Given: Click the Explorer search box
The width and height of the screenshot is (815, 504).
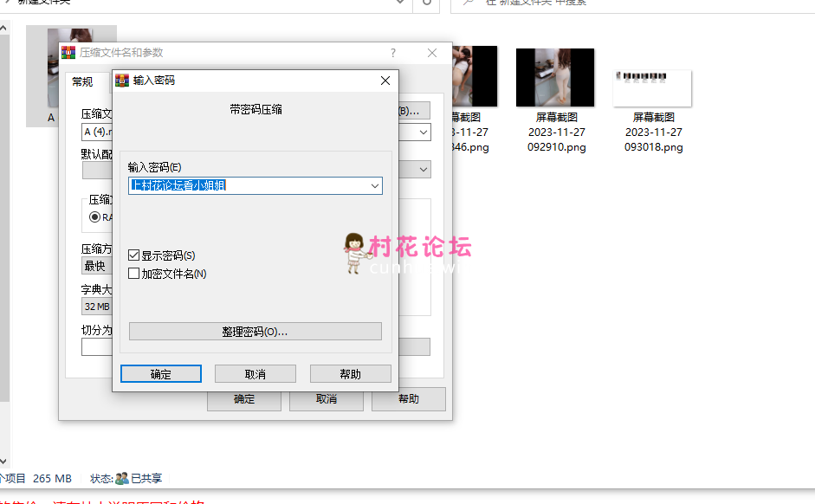Looking at the screenshot, I should coord(632,3).
